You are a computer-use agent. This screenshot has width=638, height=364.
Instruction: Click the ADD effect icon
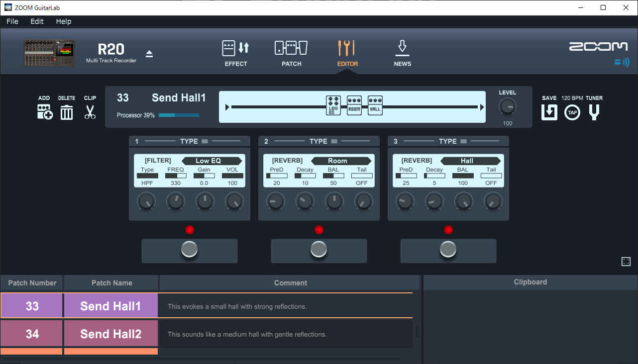(44, 112)
